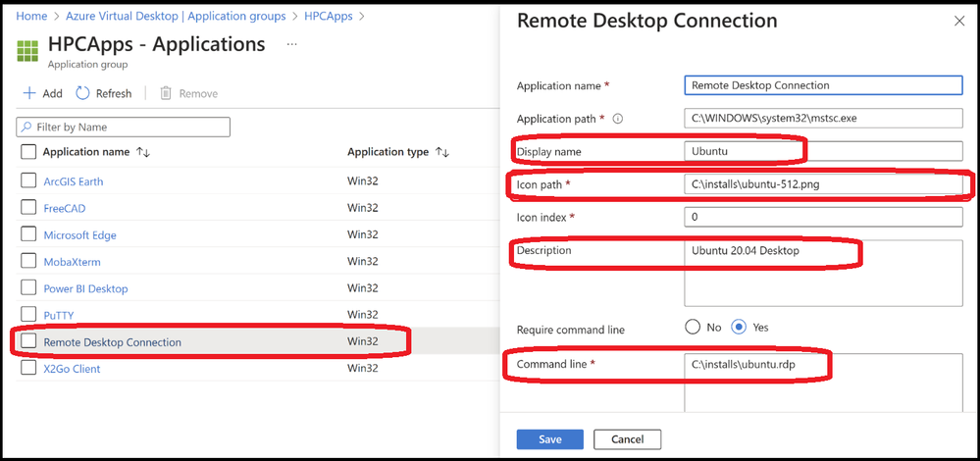Open the Power BI Desktop link
This screenshot has width=980, height=461.
click(85, 288)
